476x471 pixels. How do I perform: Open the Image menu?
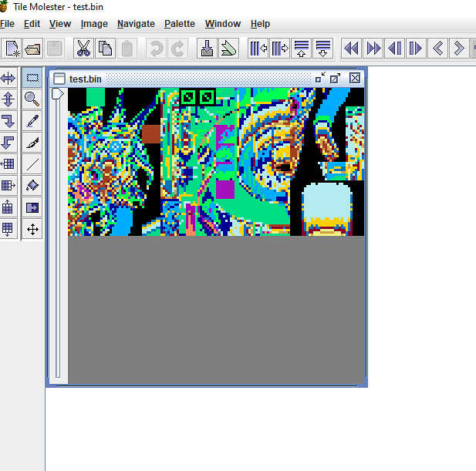(x=94, y=24)
